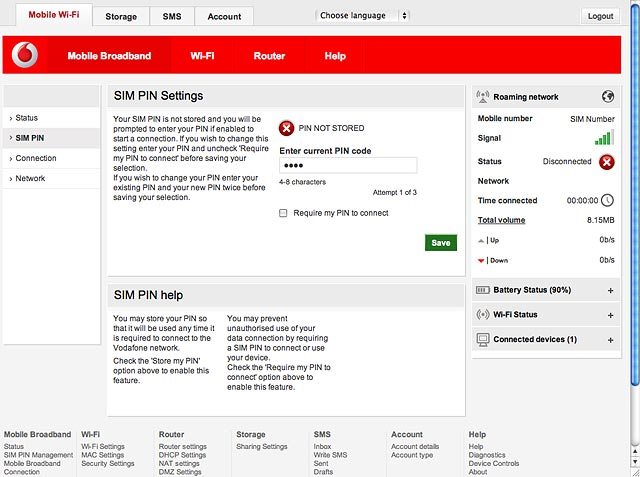Screen dimensions: 640x477
Task: Open DHCP Settings footer link
Action: click(x=182, y=455)
